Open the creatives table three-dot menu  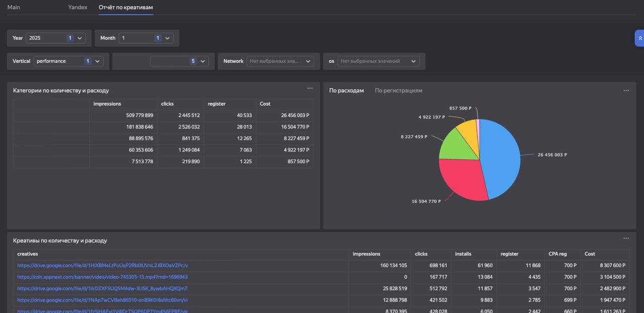(626, 239)
